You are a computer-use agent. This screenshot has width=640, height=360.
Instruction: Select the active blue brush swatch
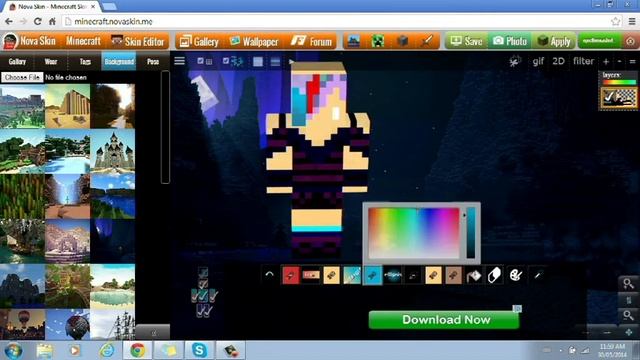pos(372,275)
